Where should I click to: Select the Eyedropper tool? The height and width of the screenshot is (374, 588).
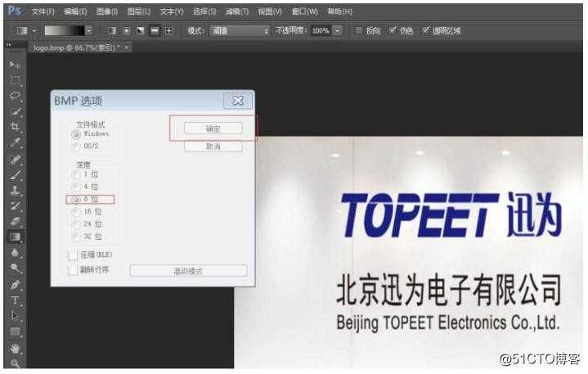click(15, 142)
